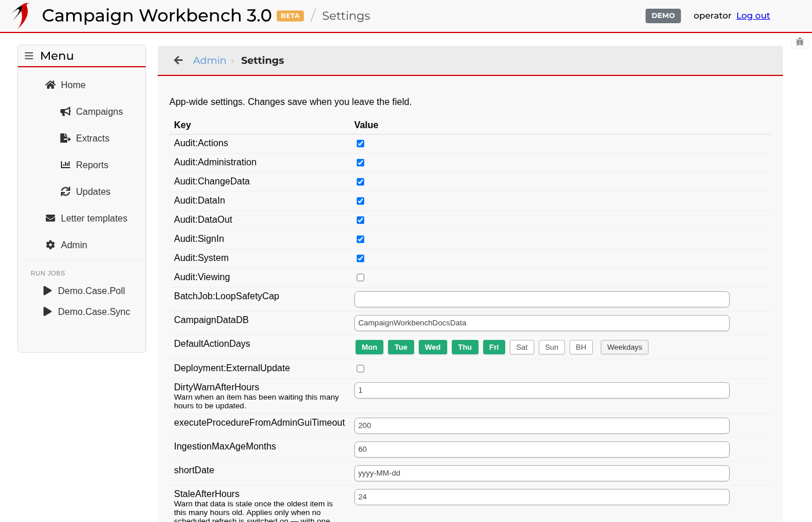Viewport: 812px width, 522px height.
Task: Click the Letter templates envelope icon
Action: 50,218
